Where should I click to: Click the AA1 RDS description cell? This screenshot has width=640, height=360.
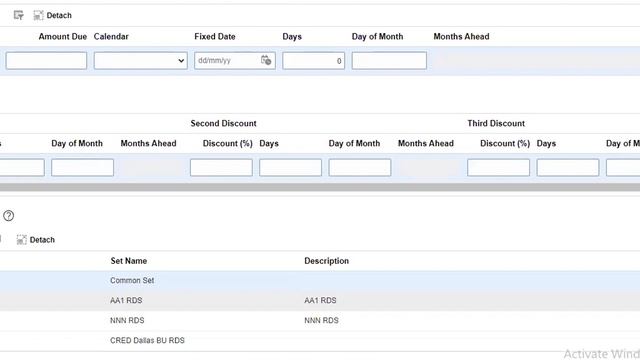(320, 300)
